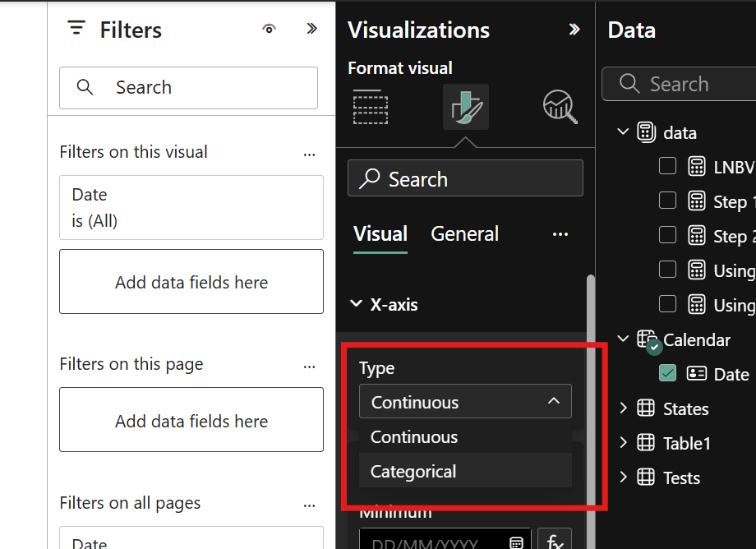Collapse the Calendar table tree node
The width and height of the screenshot is (756, 549).
pyautogui.click(x=623, y=339)
